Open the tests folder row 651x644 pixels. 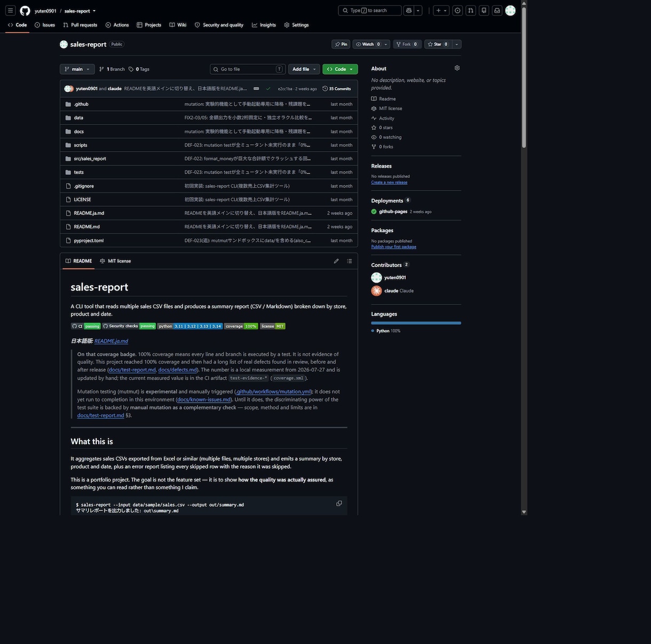pyautogui.click(x=209, y=172)
